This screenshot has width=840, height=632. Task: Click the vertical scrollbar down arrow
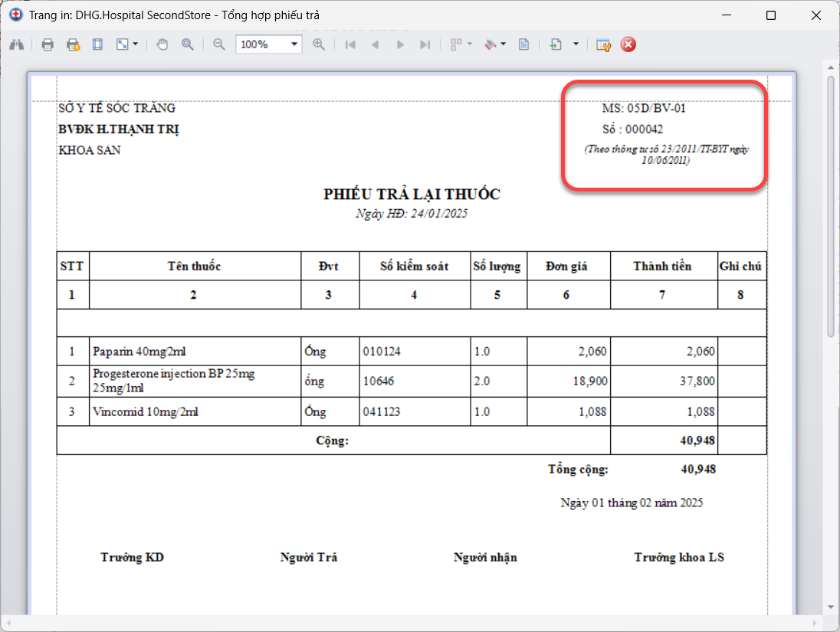830,607
